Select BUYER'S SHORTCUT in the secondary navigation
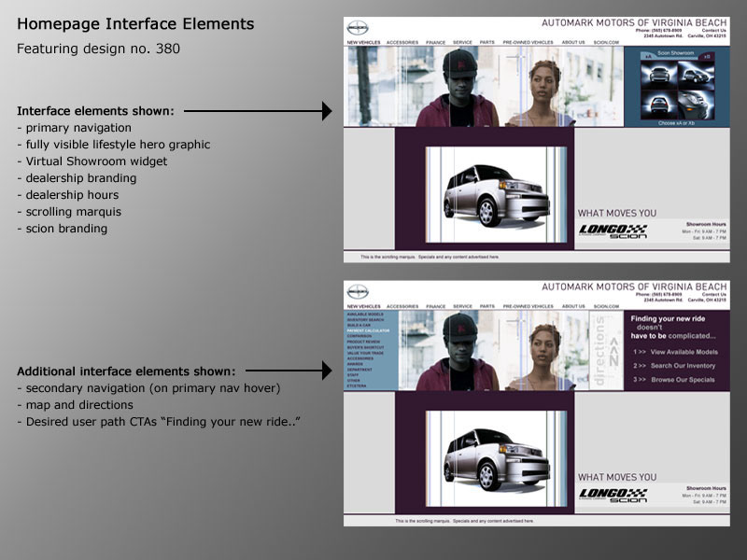Viewport: 747px width, 560px height. pyautogui.click(x=365, y=347)
